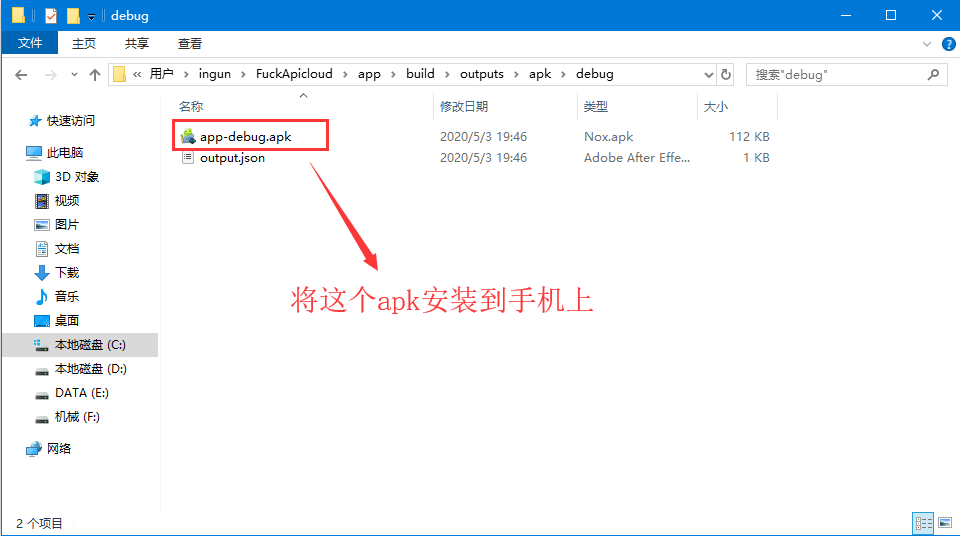Viewport: 960px width, 536px height.
Task: Sort by 修改日期 column header
Action: 464,106
